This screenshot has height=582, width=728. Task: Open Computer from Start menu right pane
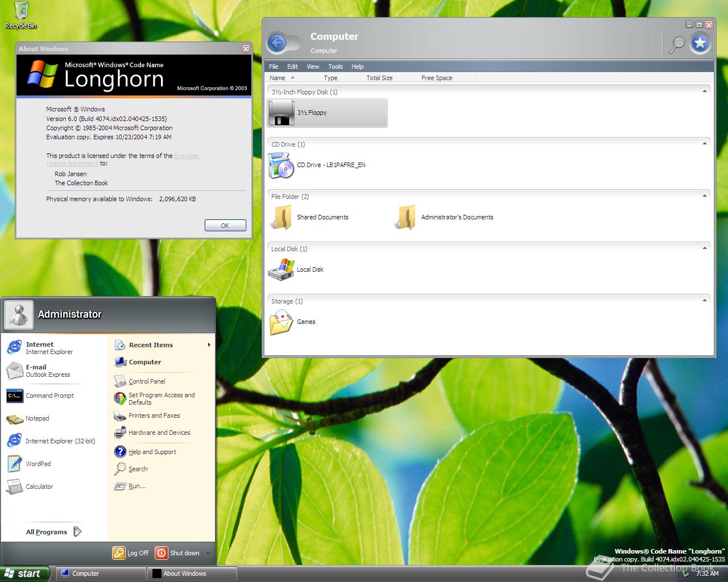162,362
